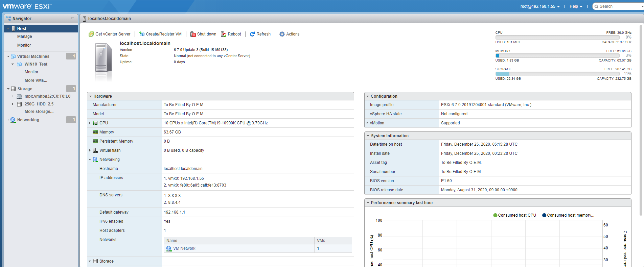Collapse the Host tree node
Image resolution: width=644 pixels, height=267 pixels.
(x=8, y=29)
